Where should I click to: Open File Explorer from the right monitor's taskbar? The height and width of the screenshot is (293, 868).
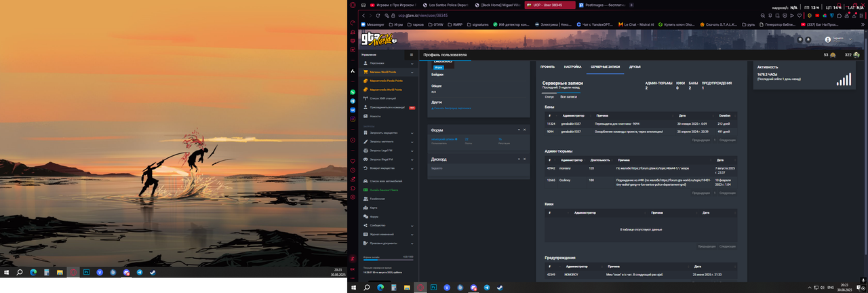(x=407, y=288)
